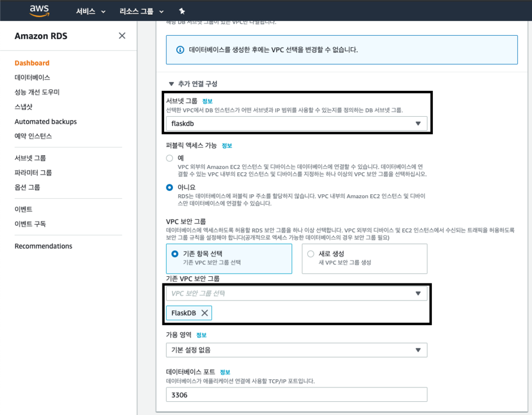Open 스냅샷 in the sidebar

[x=24, y=107]
